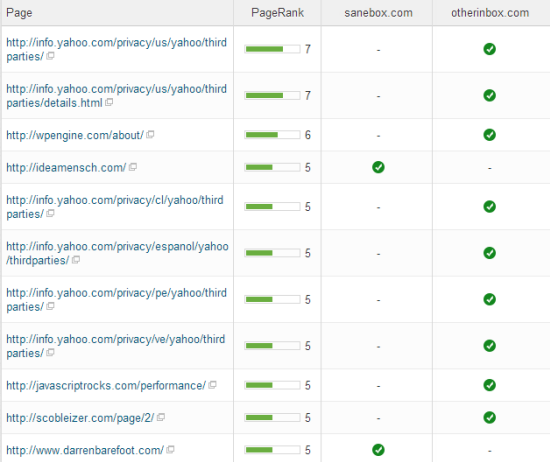Click external icon after privacy/espanol/yahoo/thirdparties/ link

pyautogui.click(x=76, y=260)
